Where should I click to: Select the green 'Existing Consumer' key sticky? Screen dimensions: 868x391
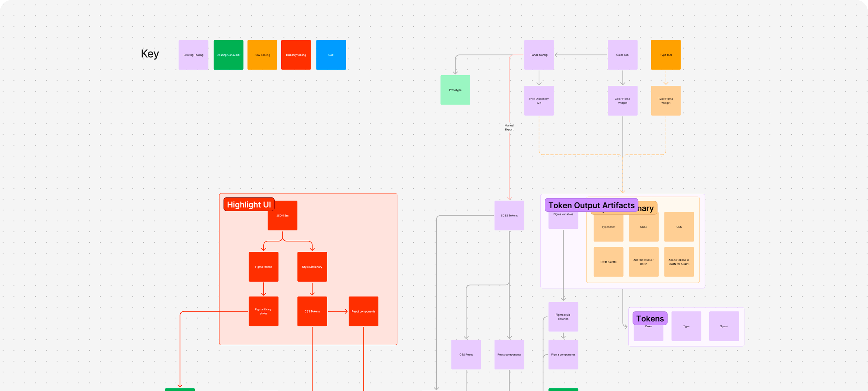228,55
